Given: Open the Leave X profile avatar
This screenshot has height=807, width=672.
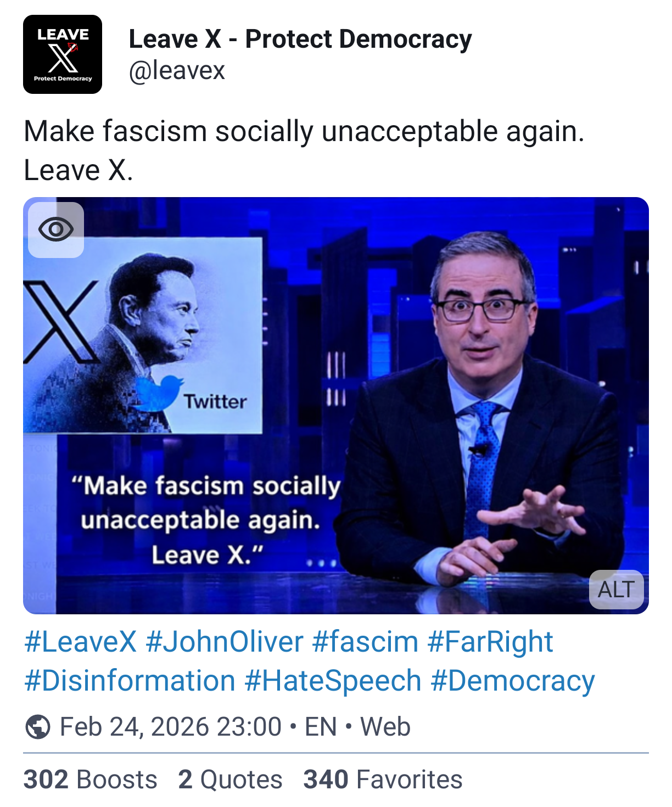Looking at the screenshot, I should pos(63,54).
